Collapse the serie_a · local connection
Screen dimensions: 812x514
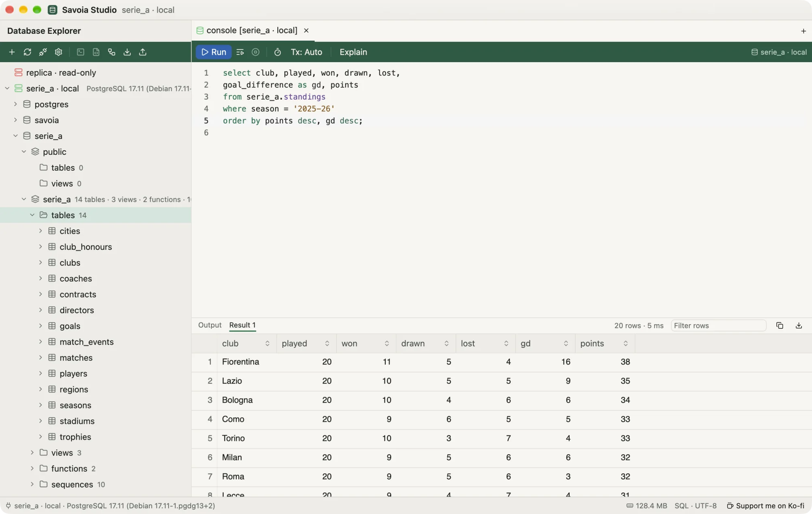point(7,88)
